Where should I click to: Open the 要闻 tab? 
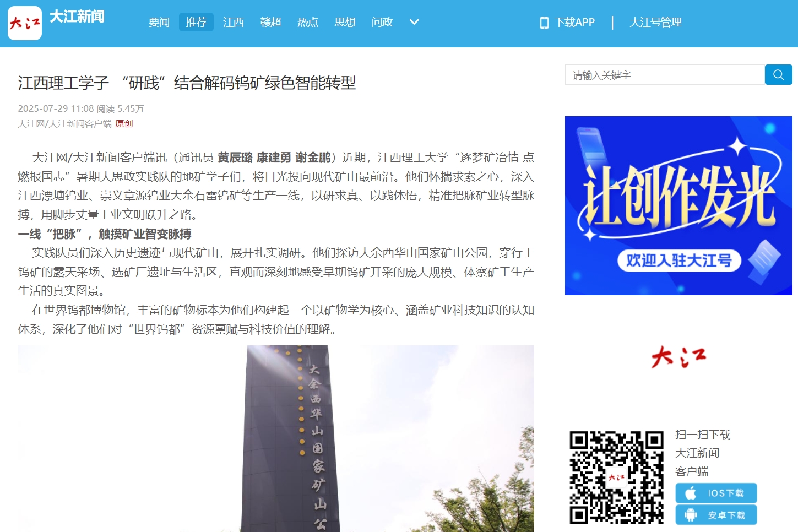tap(159, 22)
